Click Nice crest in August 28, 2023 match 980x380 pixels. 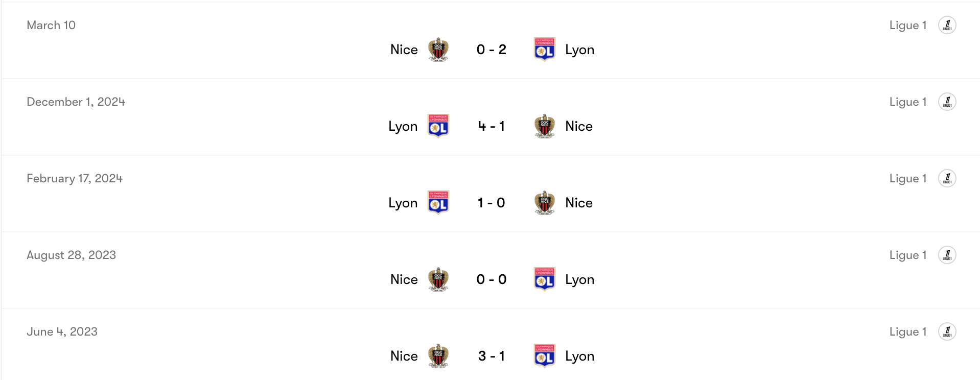click(x=438, y=279)
